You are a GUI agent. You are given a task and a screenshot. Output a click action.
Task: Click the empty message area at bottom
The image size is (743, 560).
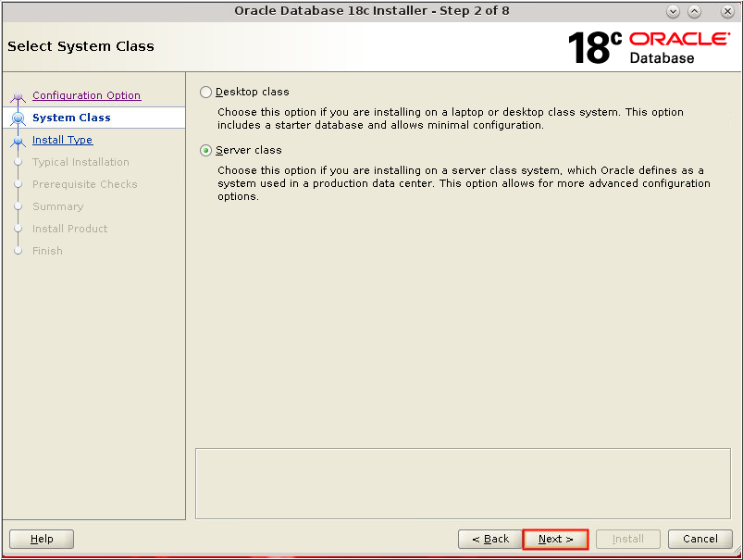pos(463,482)
